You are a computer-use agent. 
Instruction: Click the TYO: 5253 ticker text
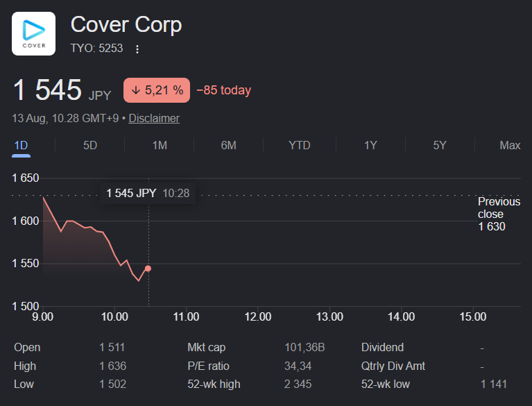[96, 48]
